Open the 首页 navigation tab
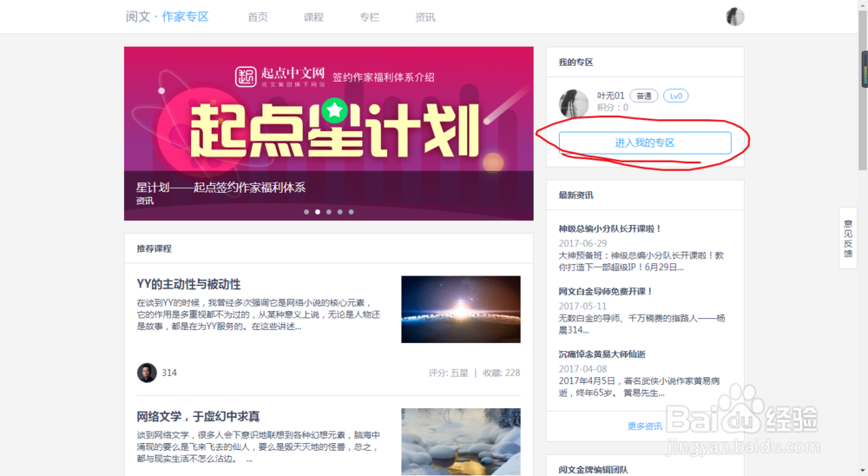This screenshot has width=868, height=476. pos(258,17)
